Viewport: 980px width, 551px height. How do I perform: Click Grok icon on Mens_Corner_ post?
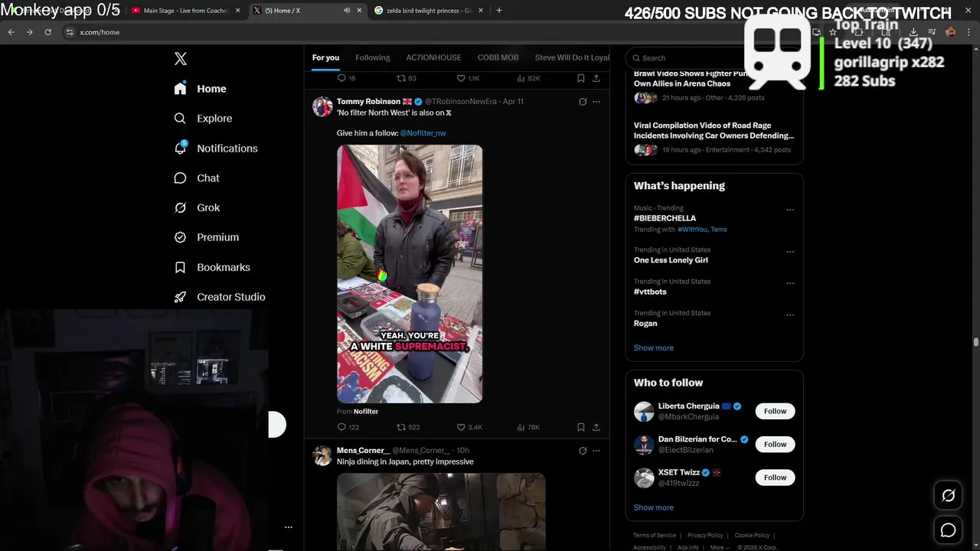click(583, 451)
